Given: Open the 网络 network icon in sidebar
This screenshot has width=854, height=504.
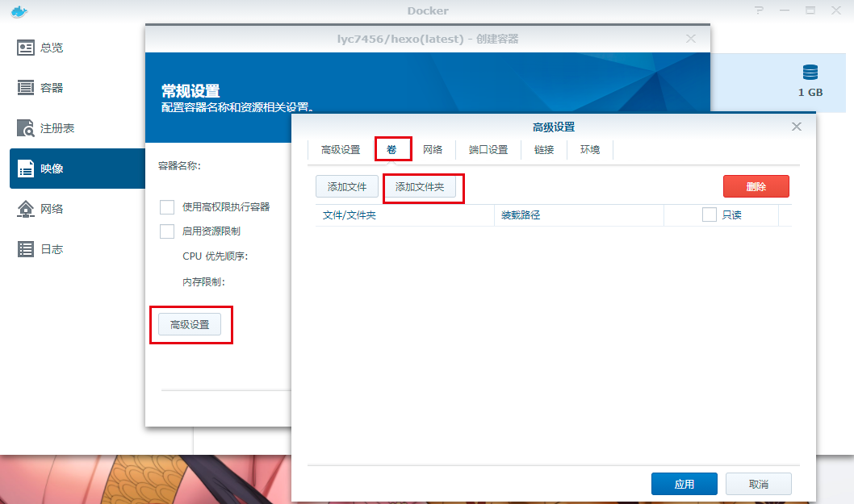Looking at the screenshot, I should pos(26,209).
